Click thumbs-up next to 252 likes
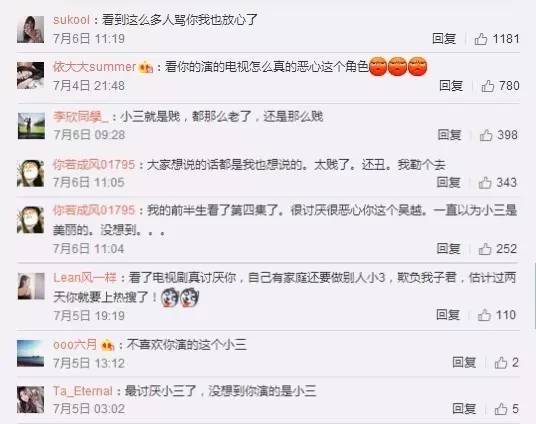 click(x=485, y=249)
